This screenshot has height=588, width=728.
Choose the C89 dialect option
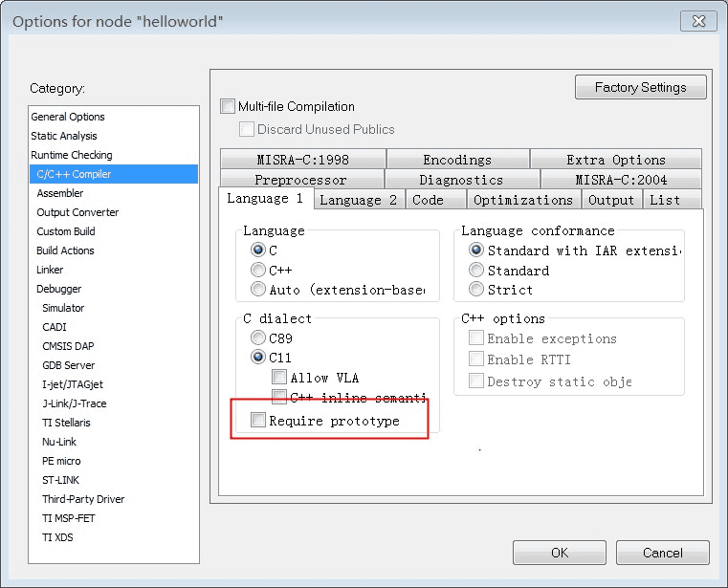pyautogui.click(x=258, y=338)
